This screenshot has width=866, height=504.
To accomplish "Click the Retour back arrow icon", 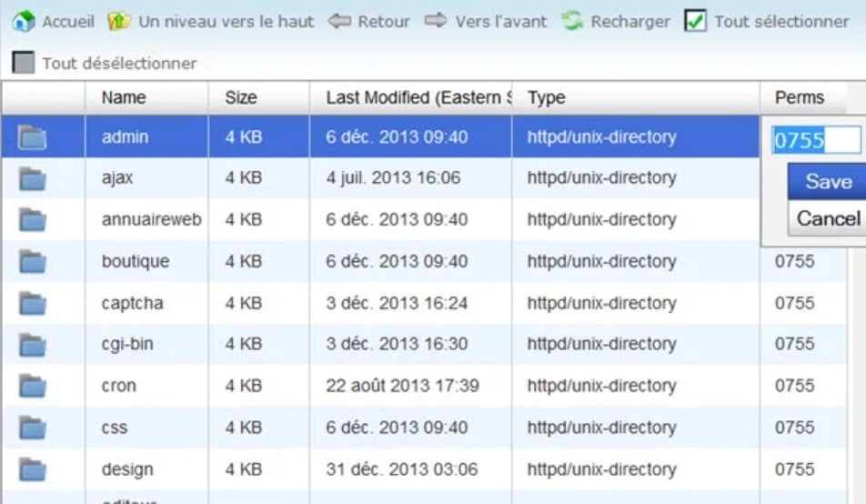I will click(x=339, y=22).
